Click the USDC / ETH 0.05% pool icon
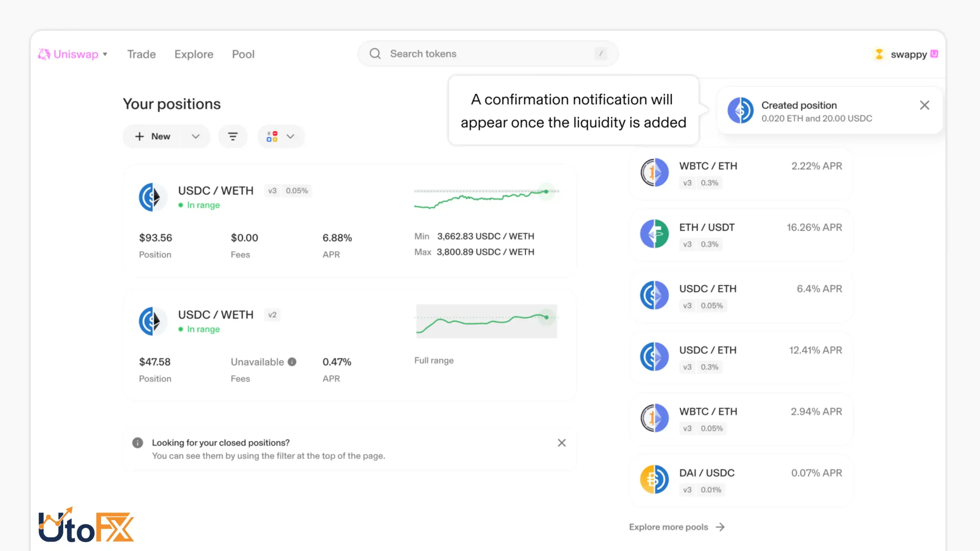Image resolution: width=980 pixels, height=551 pixels. click(654, 295)
